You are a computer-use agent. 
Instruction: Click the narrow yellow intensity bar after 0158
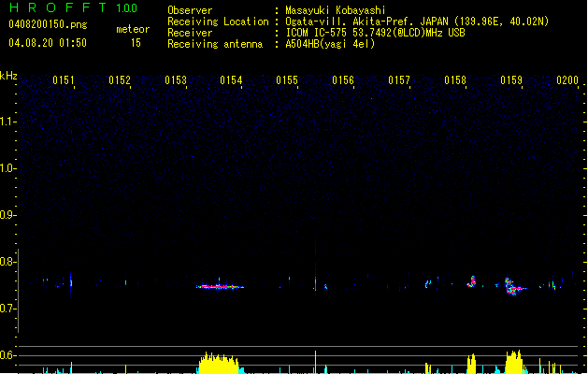pyautogui.click(x=471, y=364)
